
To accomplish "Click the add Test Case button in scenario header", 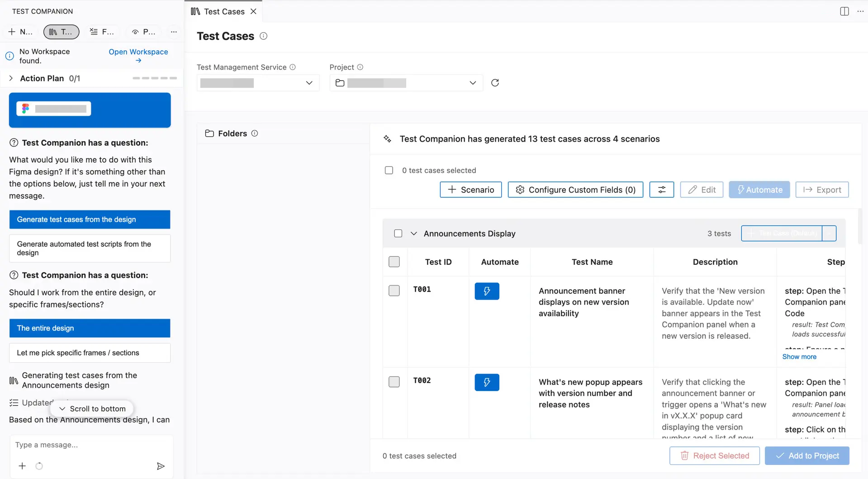I will [782, 234].
